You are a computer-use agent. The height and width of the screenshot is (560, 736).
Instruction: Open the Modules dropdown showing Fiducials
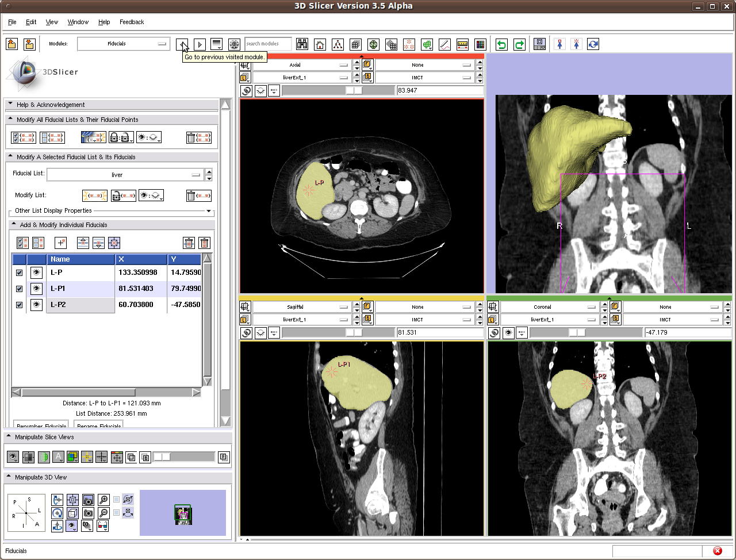click(123, 44)
